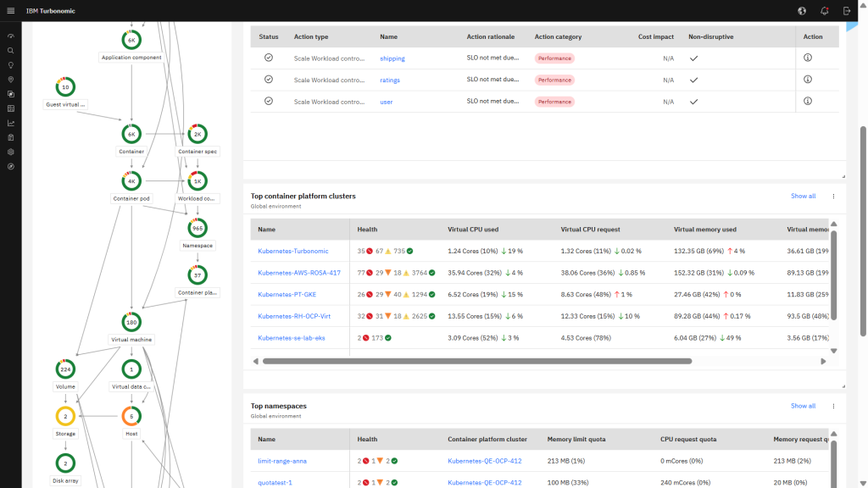Open the dashboard gauge icon in sidebar
This screenshot has width=868, height=488.
[10, 36]
